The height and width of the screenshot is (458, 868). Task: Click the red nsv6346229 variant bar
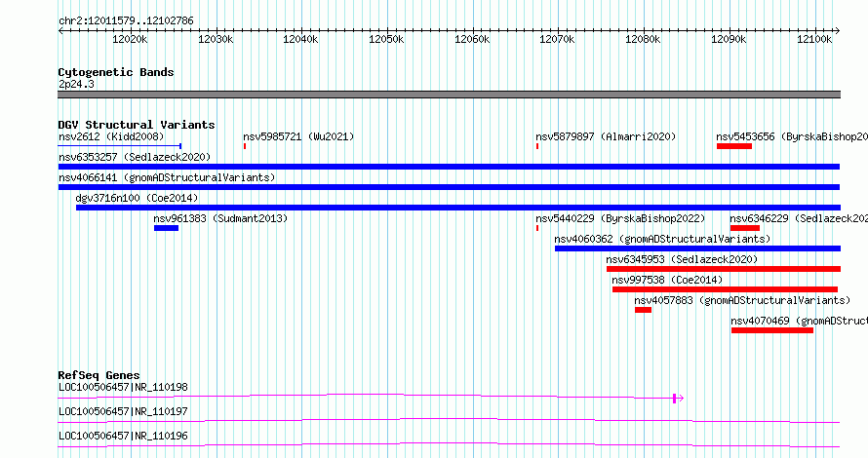pos(744,228)
